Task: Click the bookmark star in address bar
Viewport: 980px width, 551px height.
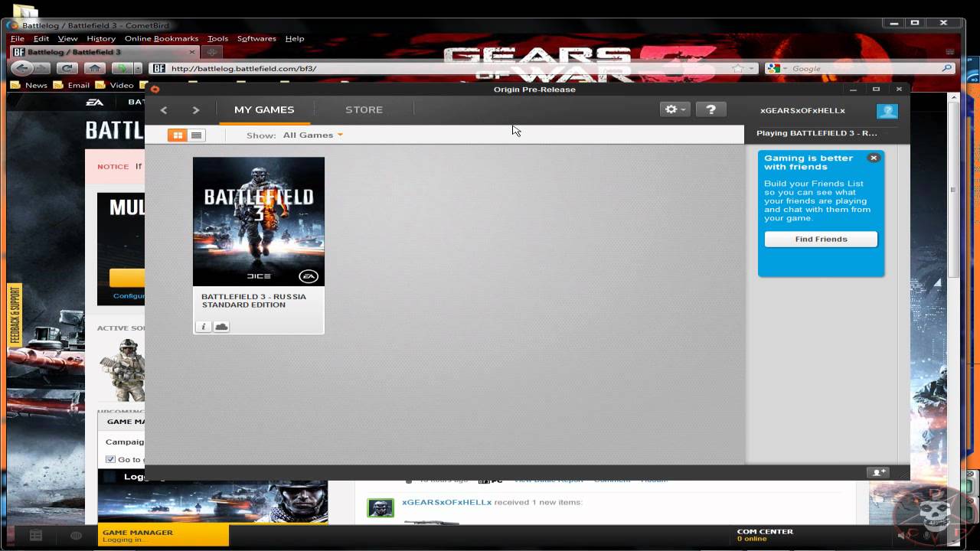Action: click(x=737, y=68)
